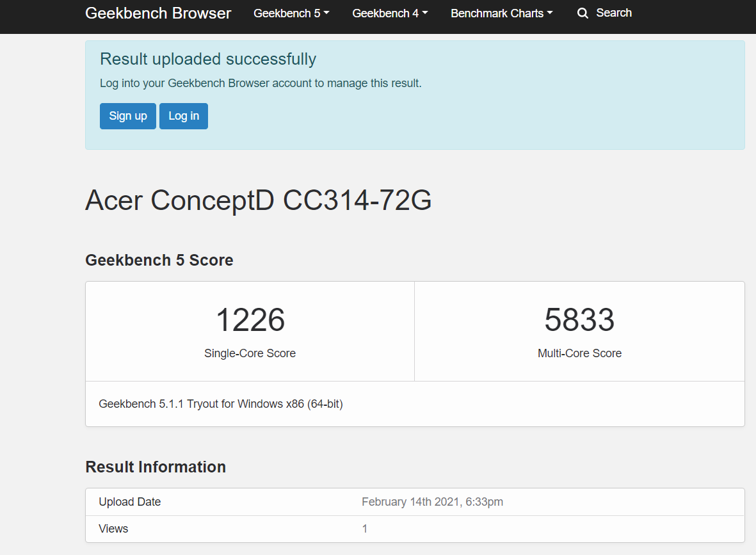
Task: Click the Multi-Core Score label
Action: point(579,353)
